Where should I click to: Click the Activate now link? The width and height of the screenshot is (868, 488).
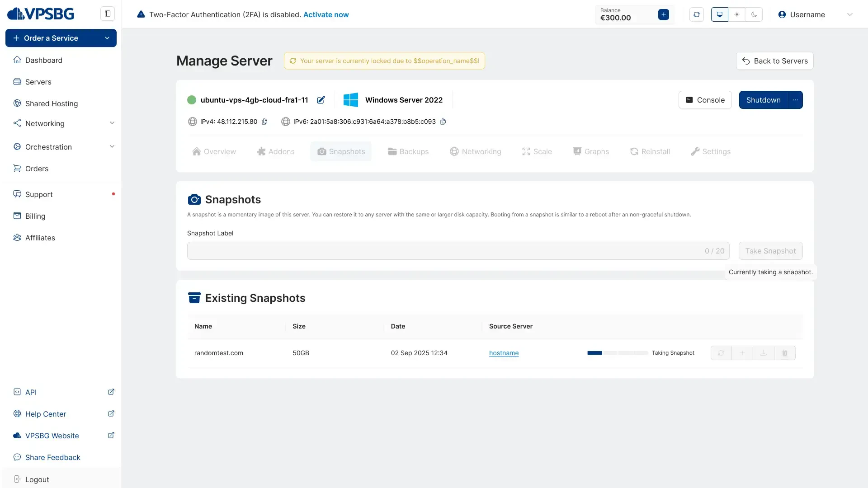pyautogui.click(x=325, y=14)
